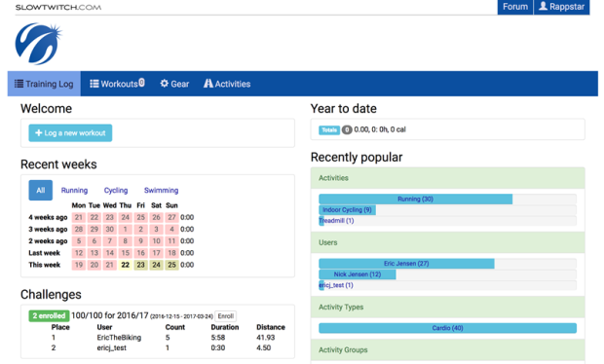Click the gray zero count badge
Image resolution: width=604 pixels, height=364 pixels.
(x=347, y=130)
